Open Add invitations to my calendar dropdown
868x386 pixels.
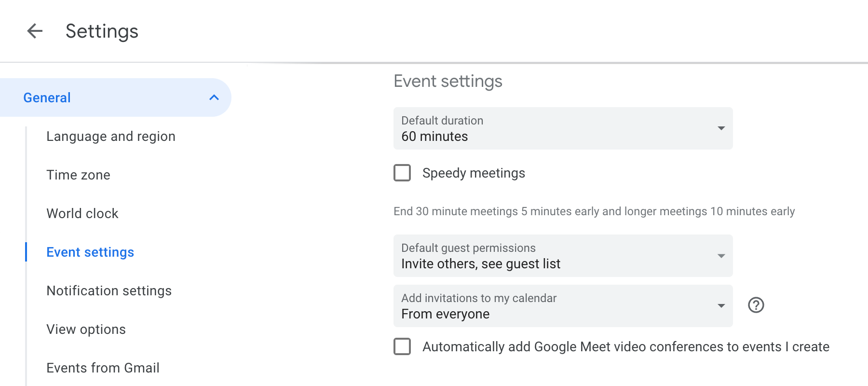point(563,306)
